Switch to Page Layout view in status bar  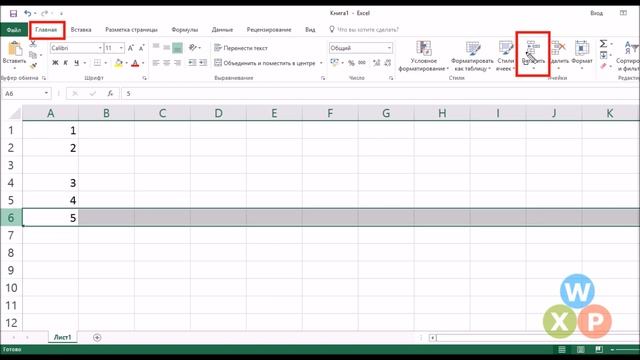580,349
